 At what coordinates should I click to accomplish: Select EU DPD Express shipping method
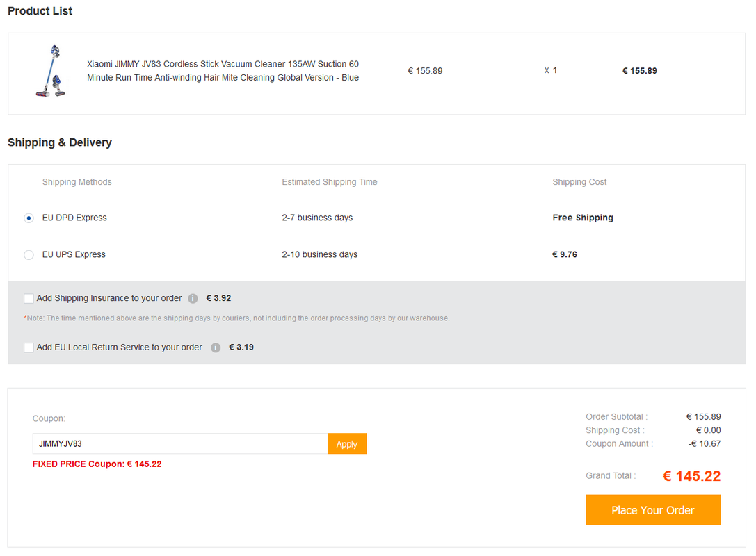(29, 218)
